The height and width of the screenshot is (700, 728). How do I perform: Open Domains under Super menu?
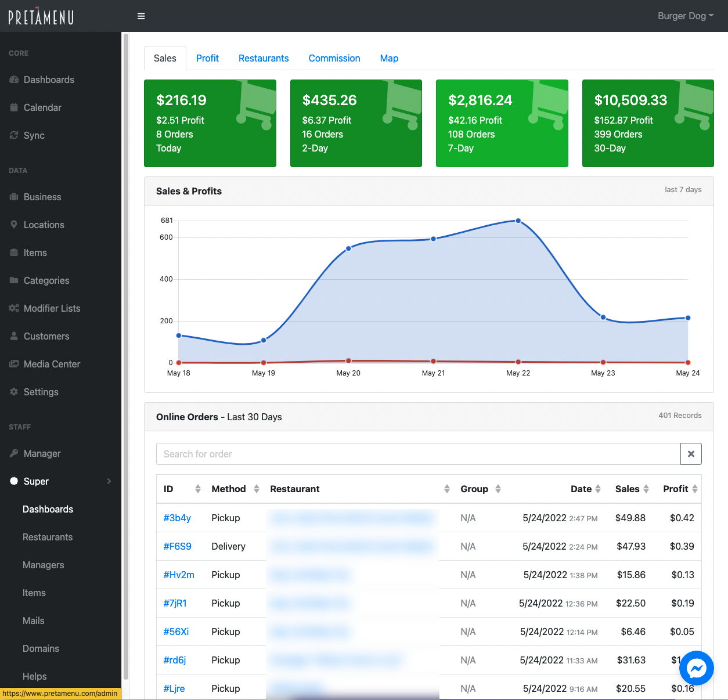tap(41, 648)
